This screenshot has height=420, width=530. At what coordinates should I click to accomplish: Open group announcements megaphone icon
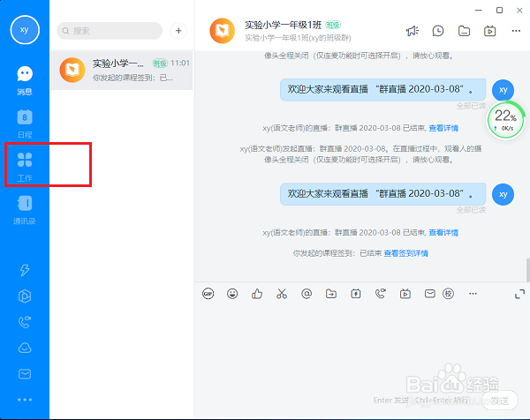[413, 31]
